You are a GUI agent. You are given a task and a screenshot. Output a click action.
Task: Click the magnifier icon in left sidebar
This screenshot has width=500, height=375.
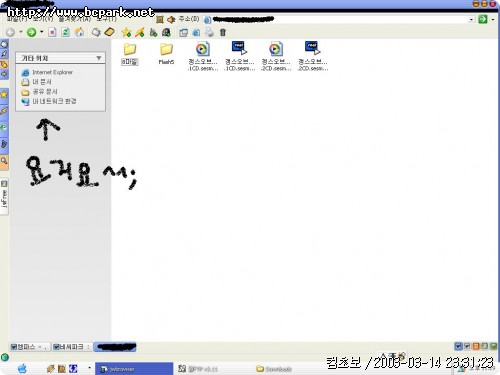4,161
